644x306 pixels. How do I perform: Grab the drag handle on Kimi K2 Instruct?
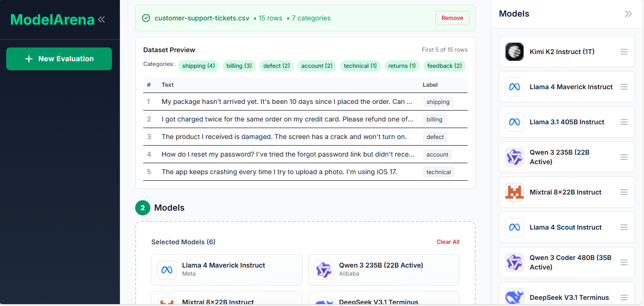click(624, 52)
